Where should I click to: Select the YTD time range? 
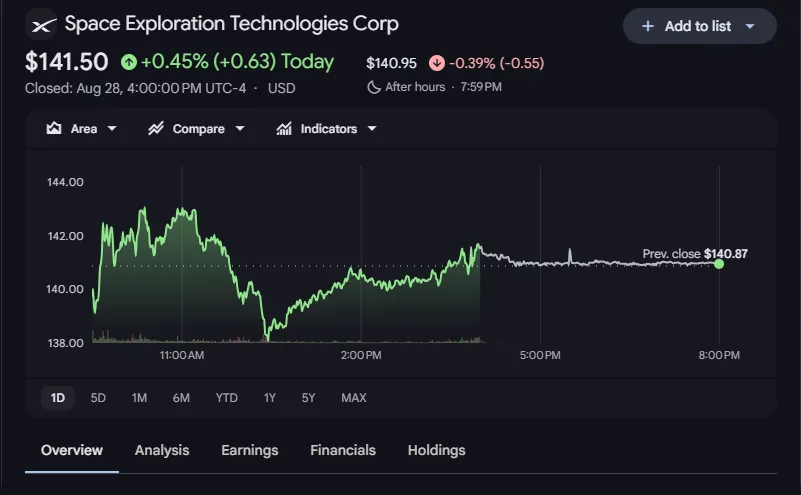click(226, 397)
